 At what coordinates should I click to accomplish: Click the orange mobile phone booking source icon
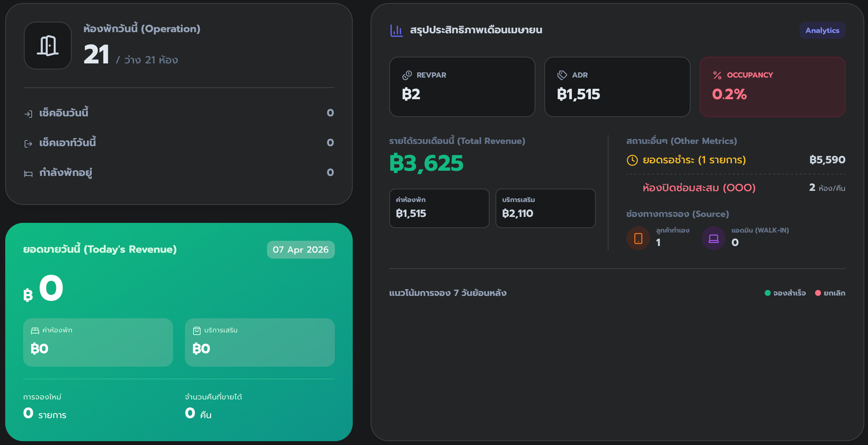pyautogui.click(x=638, y=238)
